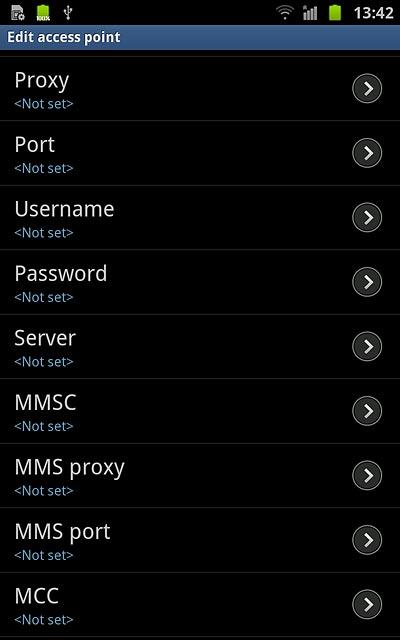The height and width of the screenshot is (640, 400).
Task: Open the MMS proxy setting entry
Action: pyautogui.click(x=200, y=476)
